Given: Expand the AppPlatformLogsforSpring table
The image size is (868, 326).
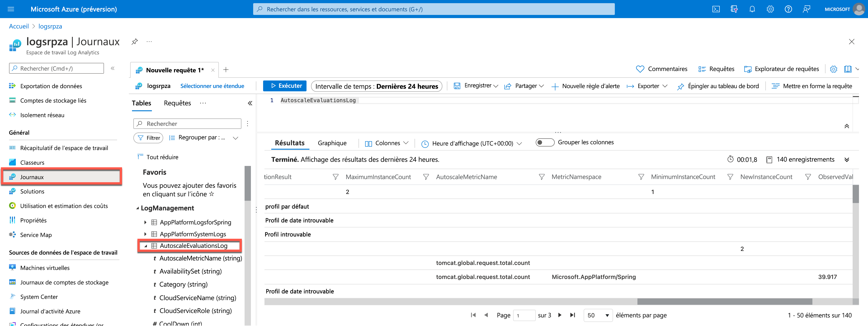Looking at the screenshot, I should pos(145,222).
